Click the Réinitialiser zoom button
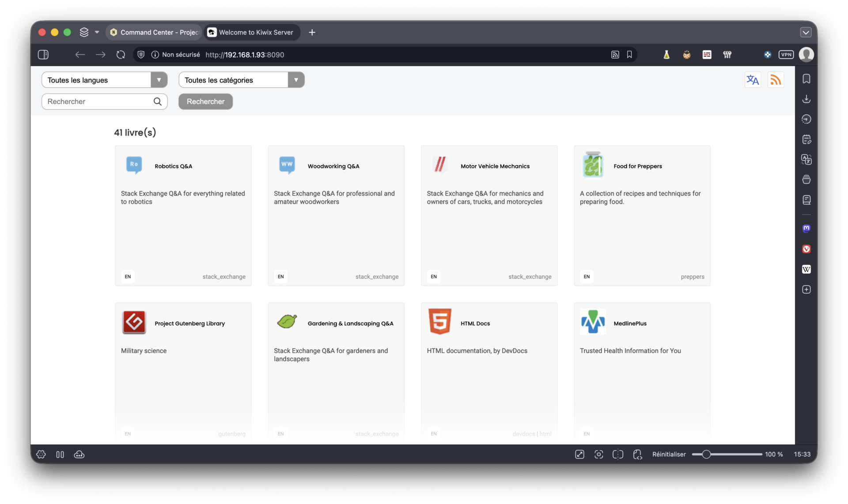Screen dimensions: 848x504 669,454
